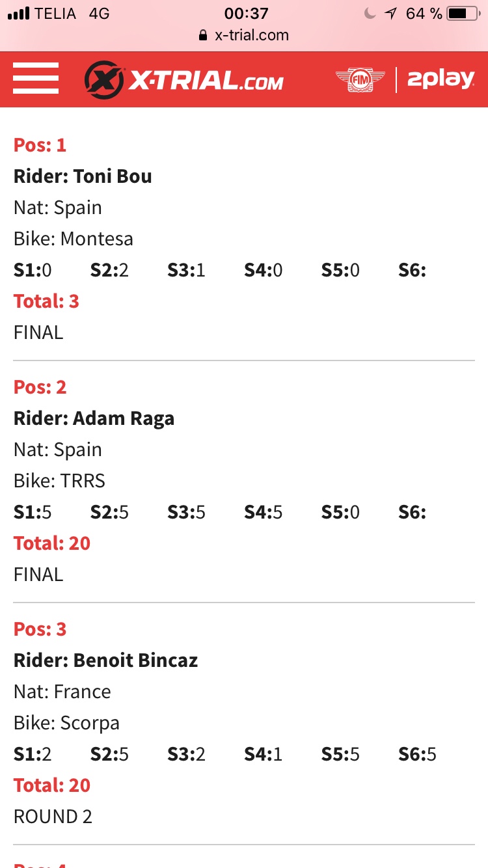Tap Bincaz's S6:5 section score
488x868 pixels.
tap(417, 754)
